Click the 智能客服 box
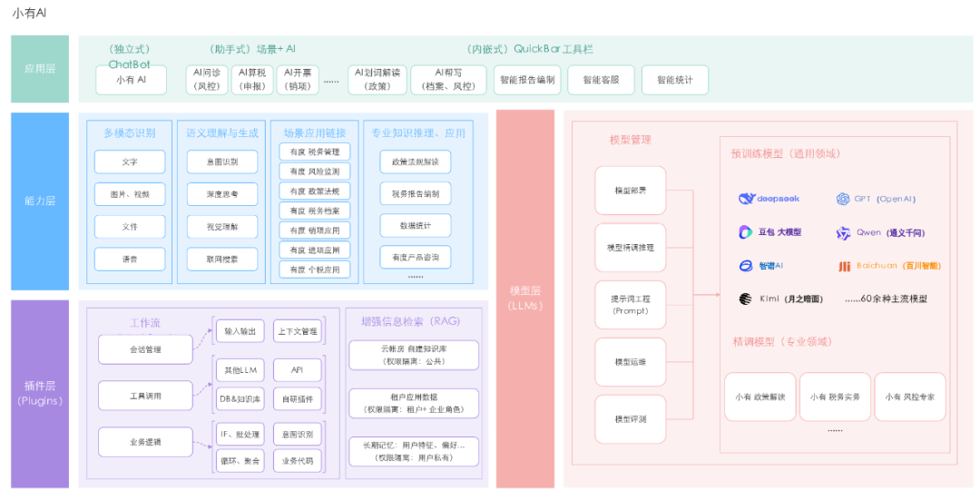The height and width of the screenshot is (500, 980). point(601,80)
